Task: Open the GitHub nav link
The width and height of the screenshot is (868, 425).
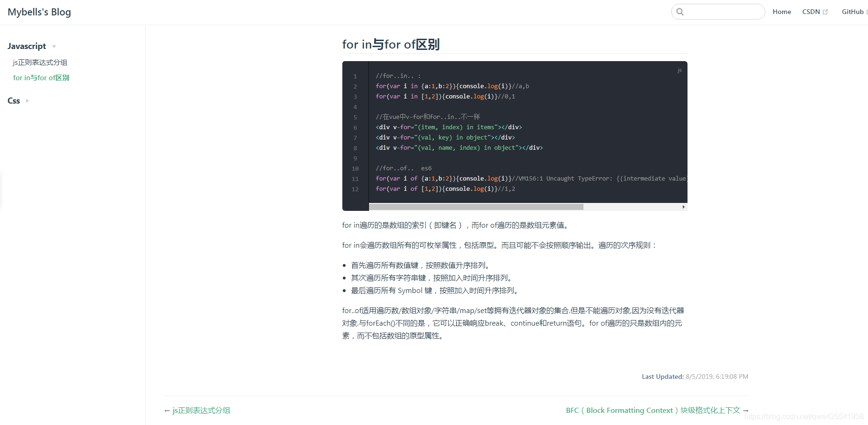Action: (x=853, y=12)
